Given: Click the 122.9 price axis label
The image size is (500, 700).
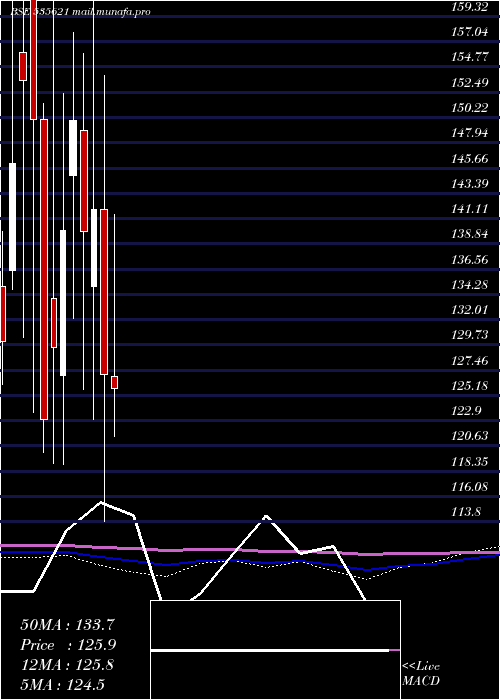Looking at the screenshot, I should tap(467, 411).
